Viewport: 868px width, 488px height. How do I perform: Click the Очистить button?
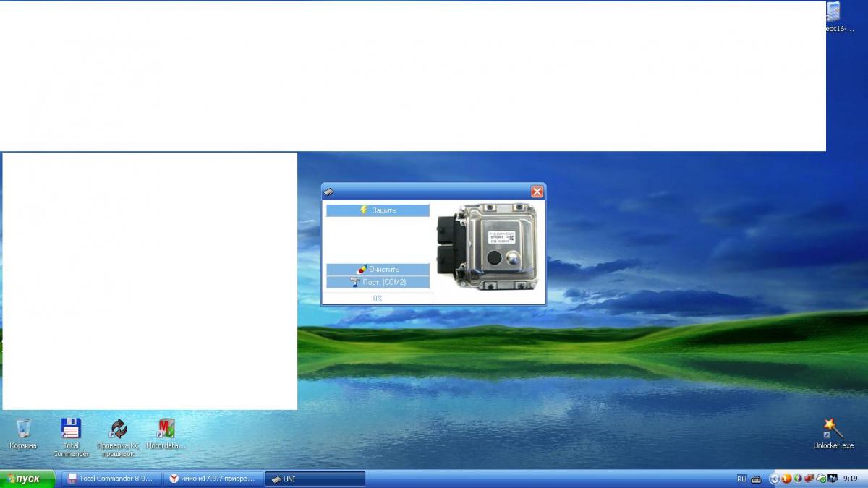pos(378,270)
